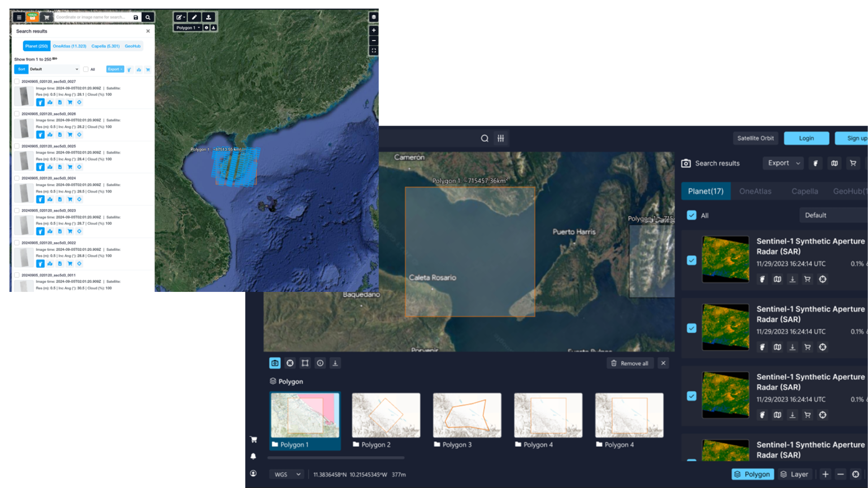Click info icon next to Polygon 1 dropdown
Viewport: 868px width, 488px height.
[x=207, y=28]
